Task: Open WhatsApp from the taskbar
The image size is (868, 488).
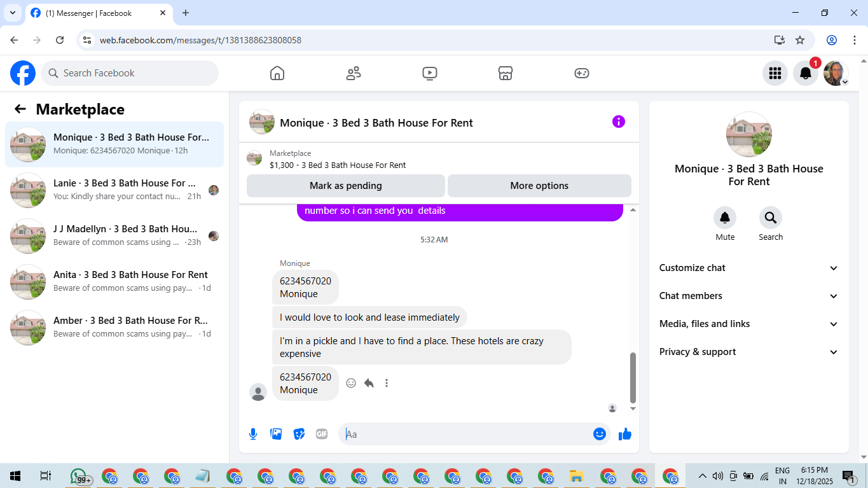Action: 79,476
